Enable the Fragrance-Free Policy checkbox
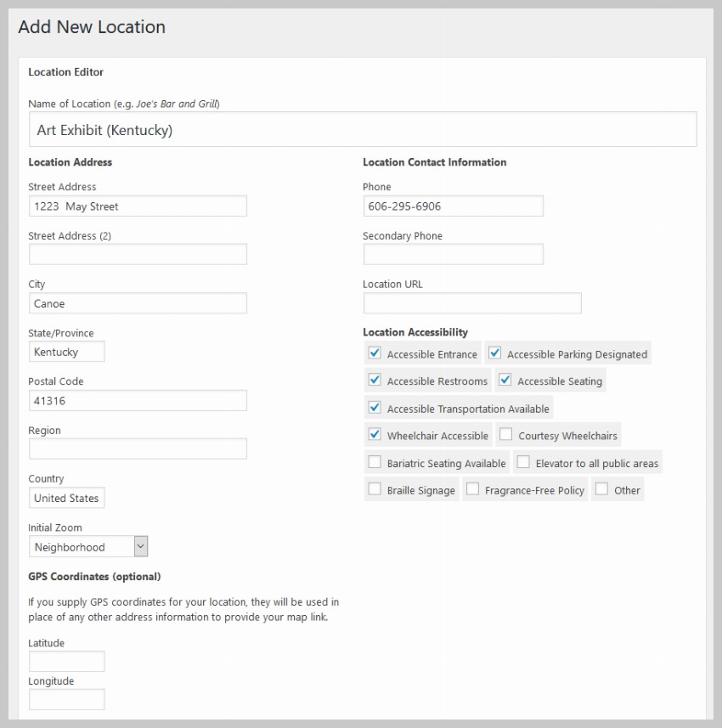The height and width of the screenshot is (728, 722). 472,489
